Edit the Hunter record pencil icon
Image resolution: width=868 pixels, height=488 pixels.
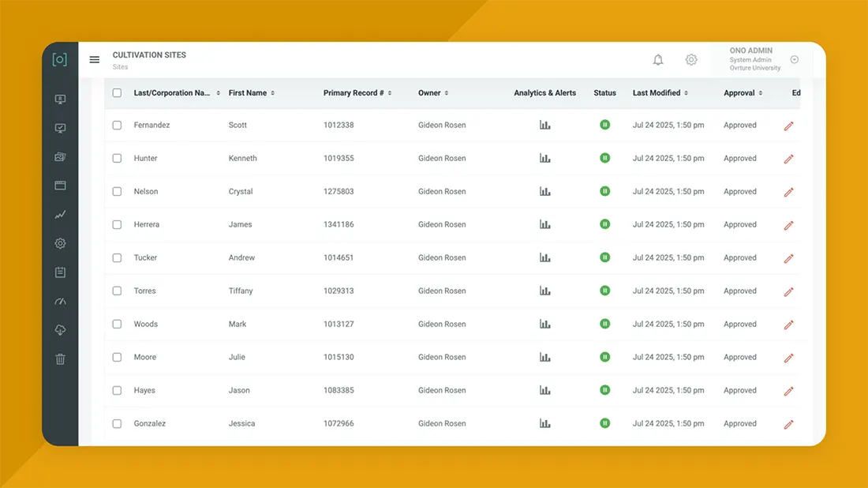[x=789, y=159]
